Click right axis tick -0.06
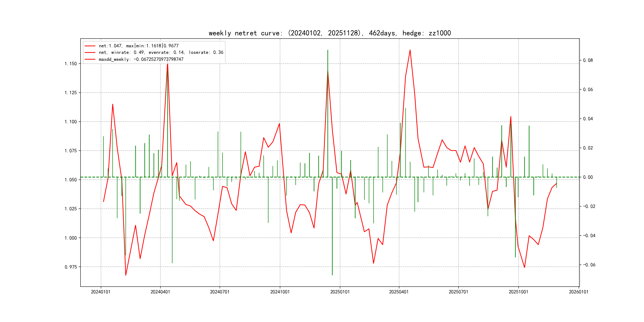Screen dimensions: 644x322 pyautogui.click(x=589, y=265)
